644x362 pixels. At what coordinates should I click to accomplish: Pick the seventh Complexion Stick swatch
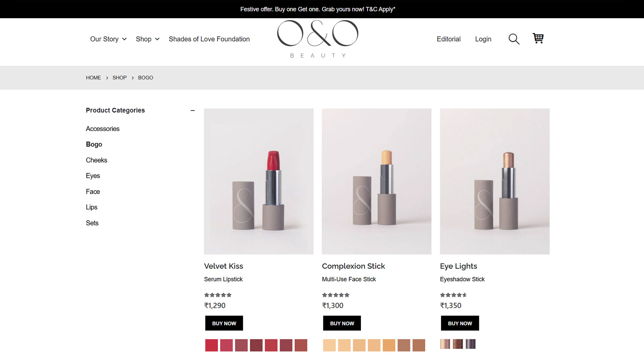click(x=419, y=345)
